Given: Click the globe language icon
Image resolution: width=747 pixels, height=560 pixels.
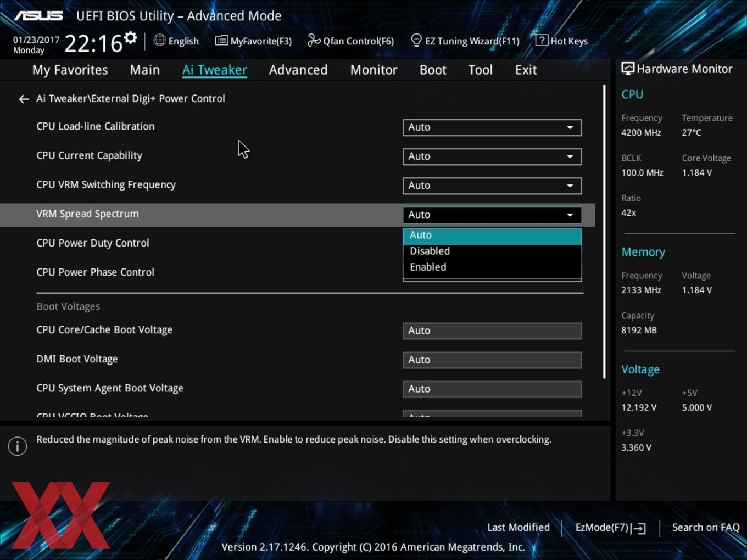Looking at the screenshot, I should 159,40.
